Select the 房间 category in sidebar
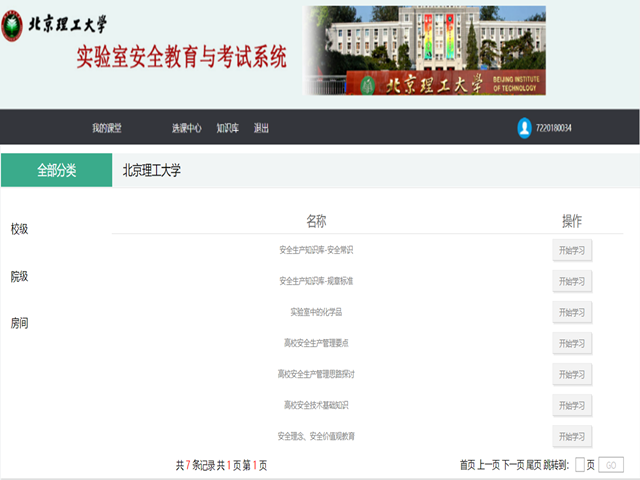The width and height of the screenshot is (640, 480). pyautogui.click(x=20, y=323)
